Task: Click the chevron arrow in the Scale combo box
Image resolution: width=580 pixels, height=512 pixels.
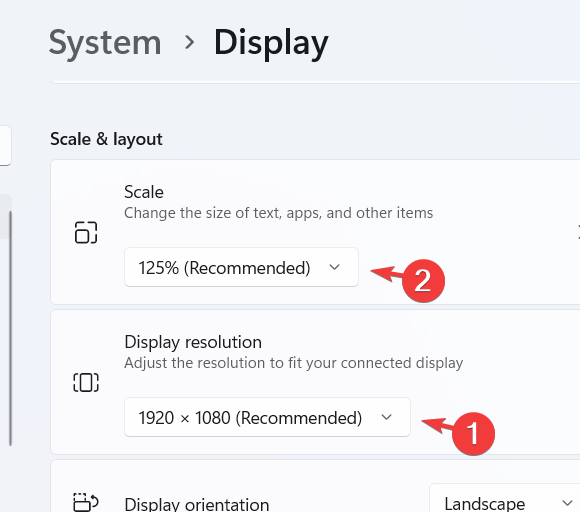Action: pyautogui.click(x=334, y=267)
